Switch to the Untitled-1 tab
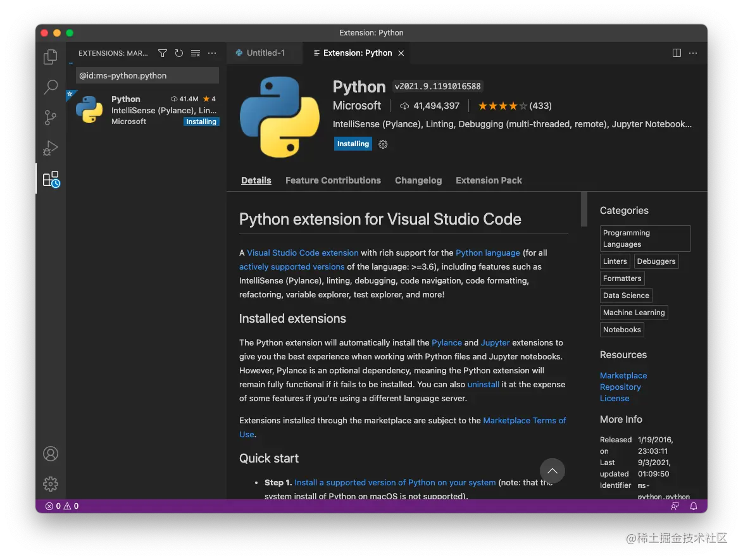743x560 pixels. point(265,53)
